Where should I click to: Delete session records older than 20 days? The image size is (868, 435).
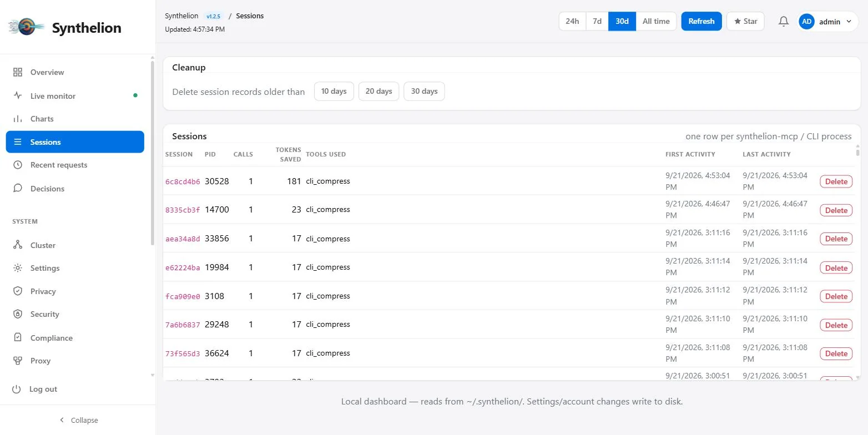(379, 91)
